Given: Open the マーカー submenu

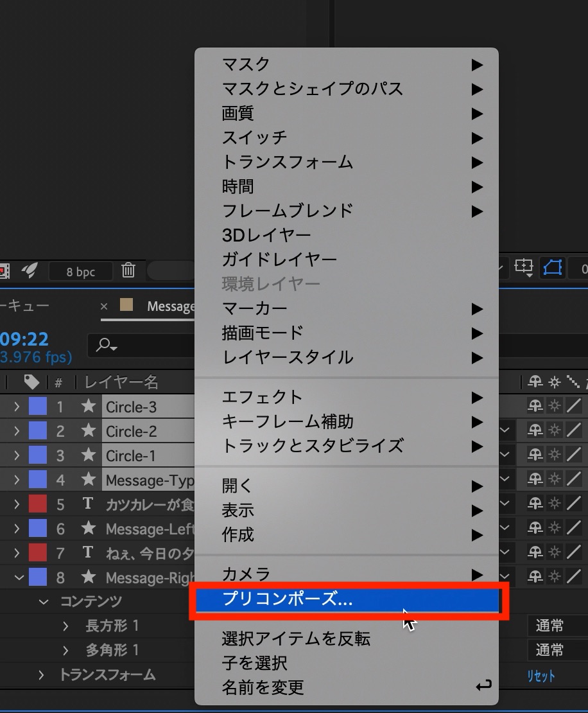Looking at the screenshot, I should coord(346,309).
